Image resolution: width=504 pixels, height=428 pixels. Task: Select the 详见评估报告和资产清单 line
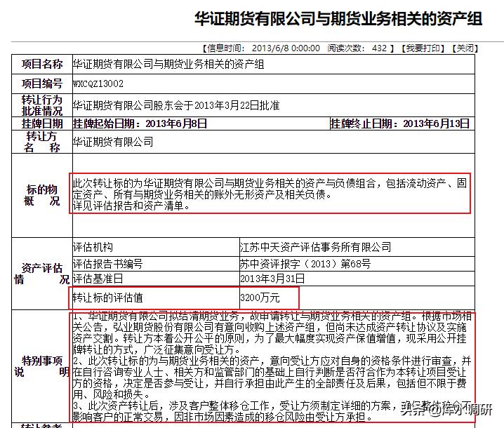tap(131, 206)
